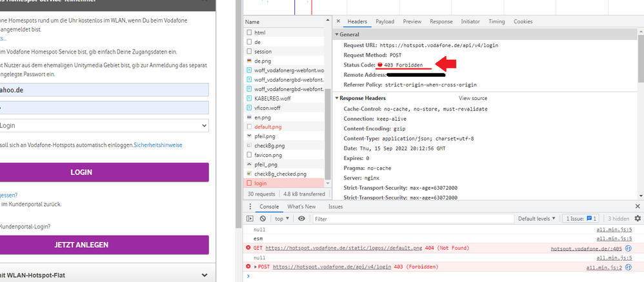The image size is (644, 282).
Task: Open the api/v4/login URL in console
Action: click(x=332, y=267)
